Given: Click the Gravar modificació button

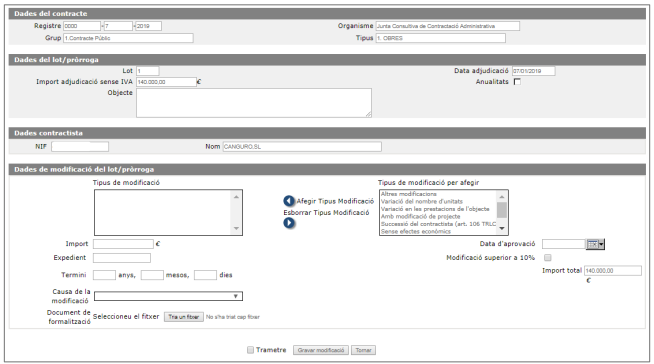Looking at the screenshot, I should coord(321,350).
